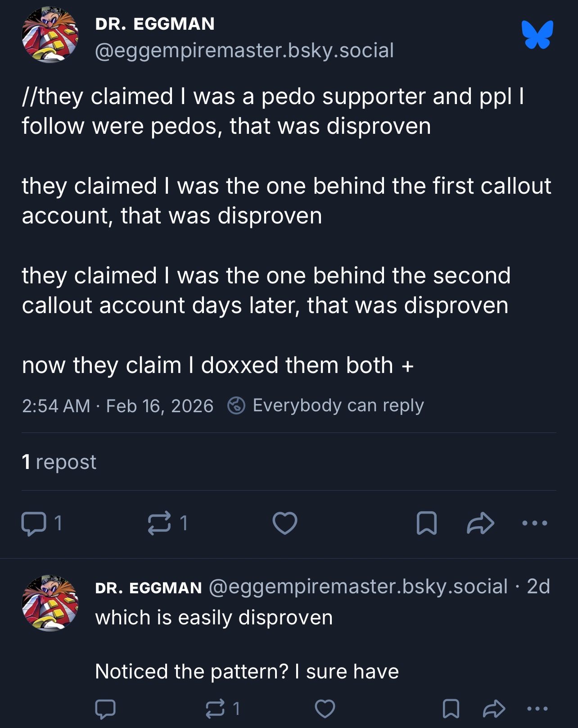Open 'Everybody can reply' settings
The width and height of the screenshot is (578, 728).
pos(326,405)
